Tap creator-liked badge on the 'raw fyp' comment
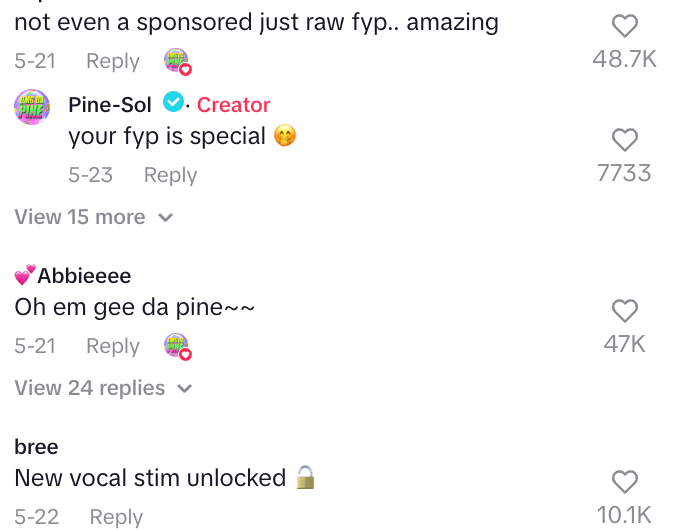 [177, 62]
